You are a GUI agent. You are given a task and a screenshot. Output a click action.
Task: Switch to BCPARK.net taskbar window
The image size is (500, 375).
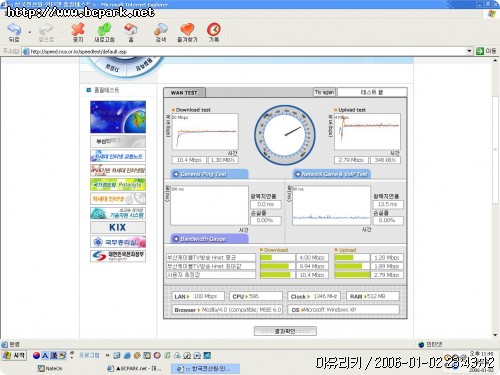(x=135, y=368)
